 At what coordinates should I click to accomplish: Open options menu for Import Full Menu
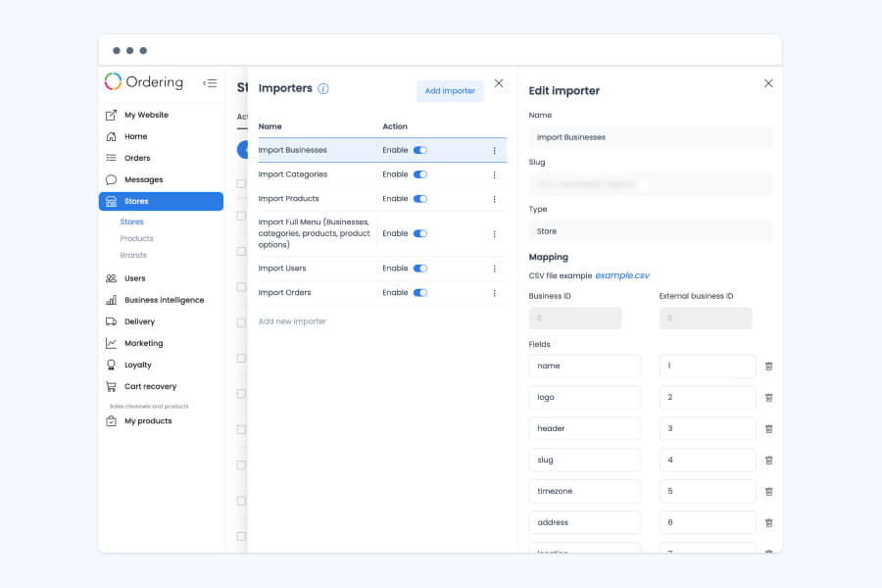point(495,234)
